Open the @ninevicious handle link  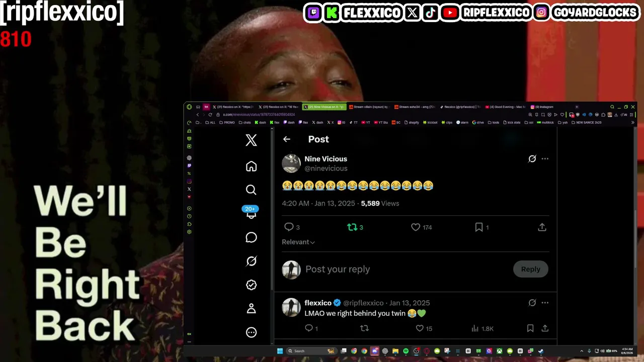[x=326, y=168]
